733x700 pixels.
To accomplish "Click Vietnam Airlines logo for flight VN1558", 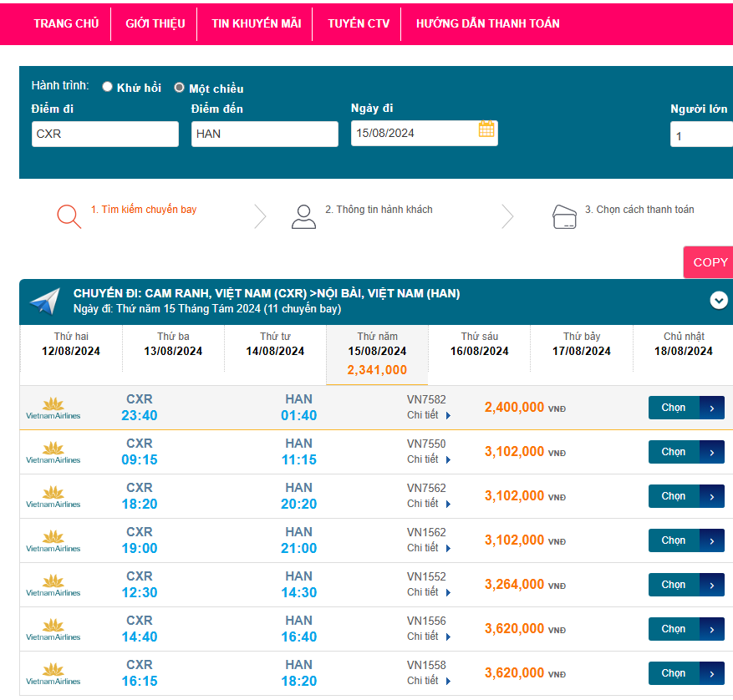I will [x=53, y=673].
